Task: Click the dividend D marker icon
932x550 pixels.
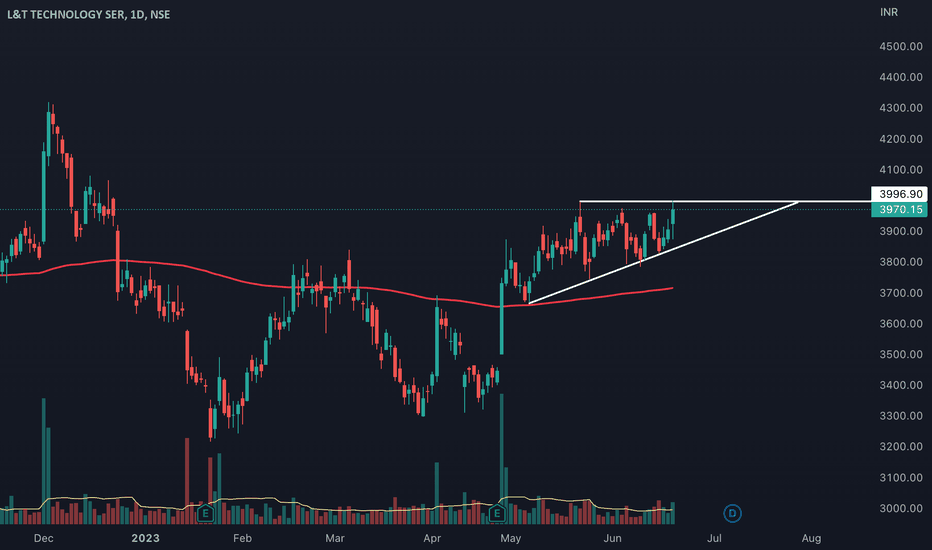Action: 732,513
